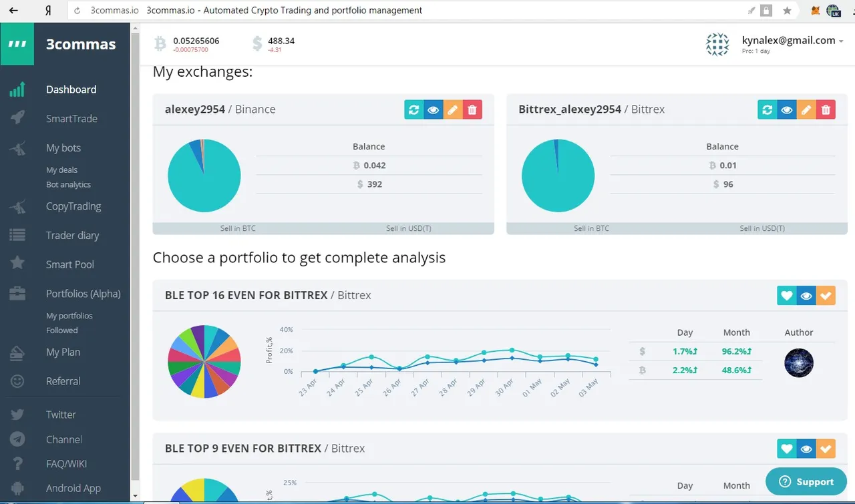The height and width of the screenshot is (504, 855).
Task: Click the My bots icon
Action: click(x=17, y=148)
